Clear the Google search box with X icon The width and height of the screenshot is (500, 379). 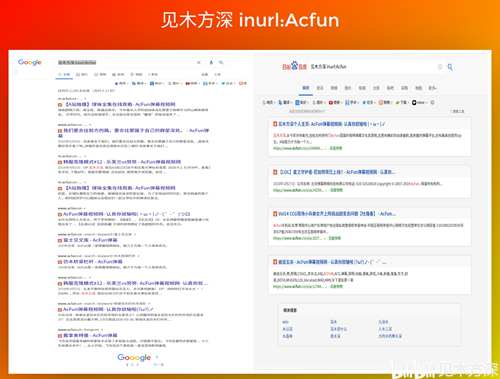pos(199,62)
